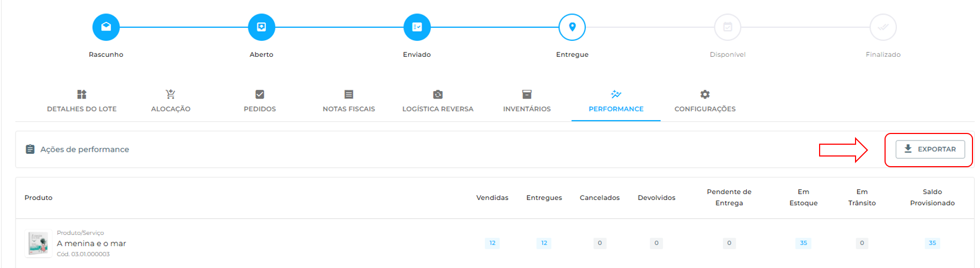Open the PEDIDOS tab
This screenshot has width=980, height=268.
(260, 109)
